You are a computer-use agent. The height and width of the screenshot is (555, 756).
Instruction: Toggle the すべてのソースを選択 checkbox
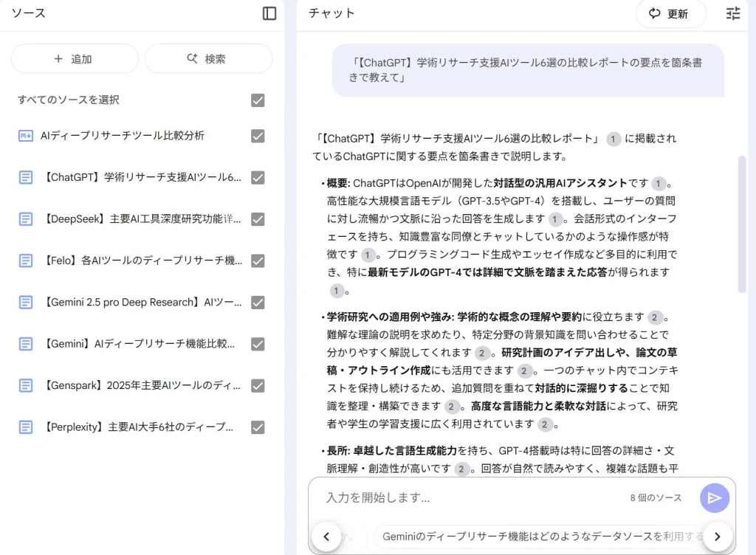click(x=258, y=100)
